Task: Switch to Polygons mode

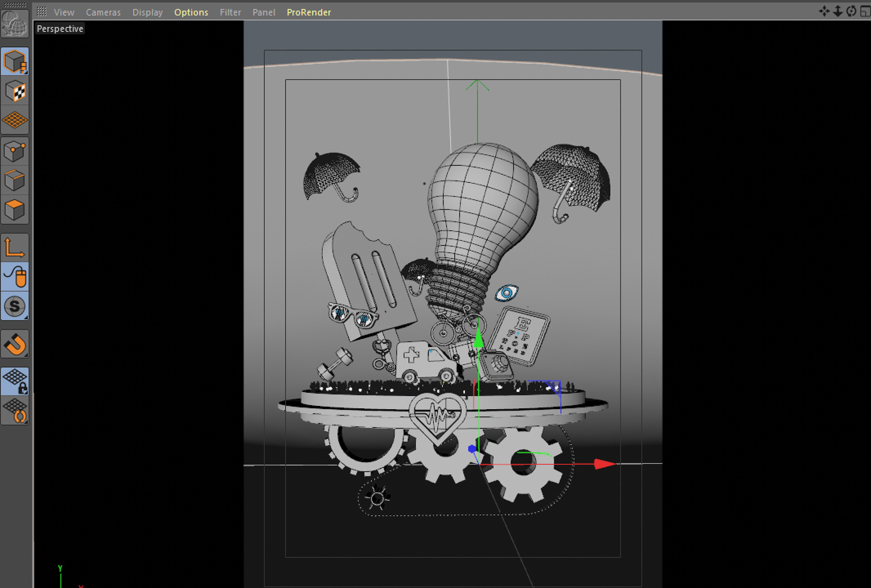Action: (15, 210)
